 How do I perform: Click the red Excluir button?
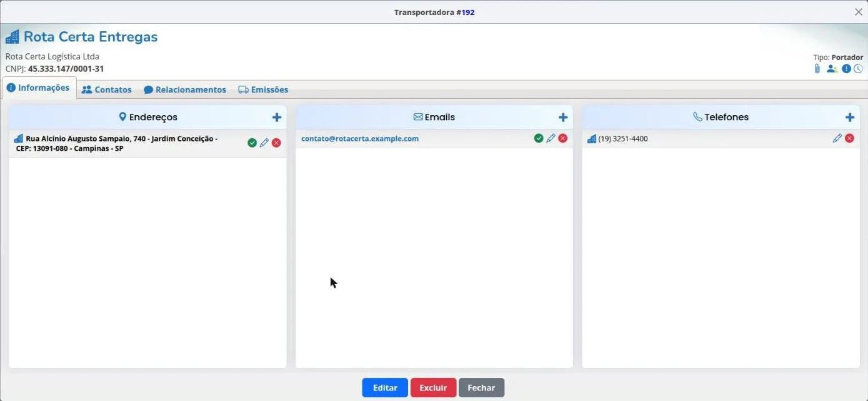coord(433,388)
